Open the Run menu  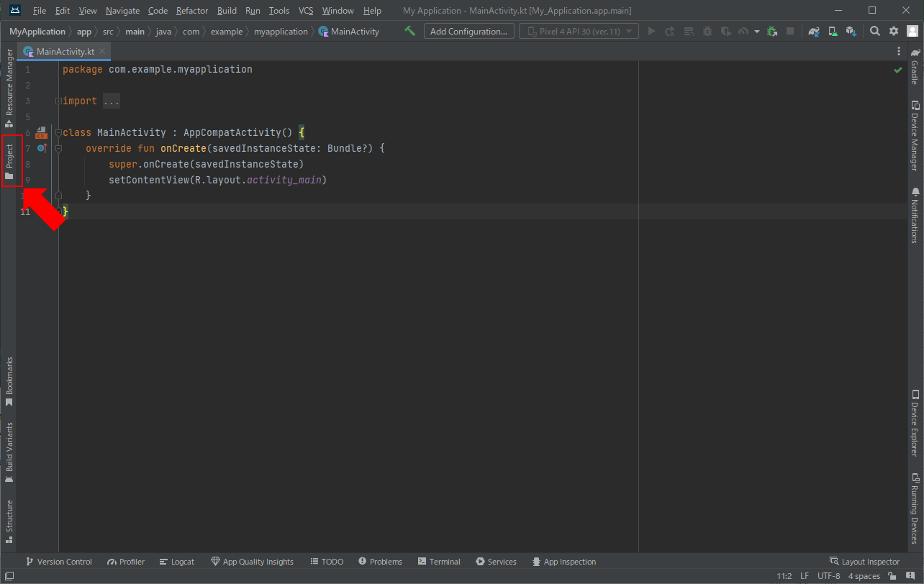253,11
